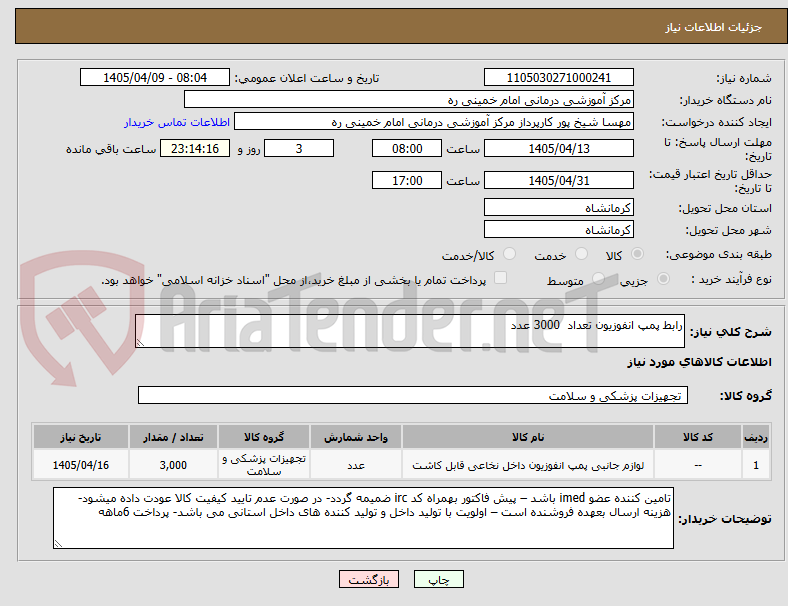Click the واحد شمارش column header
Screen dimensions: 788x606
click(x=356, y=437)
